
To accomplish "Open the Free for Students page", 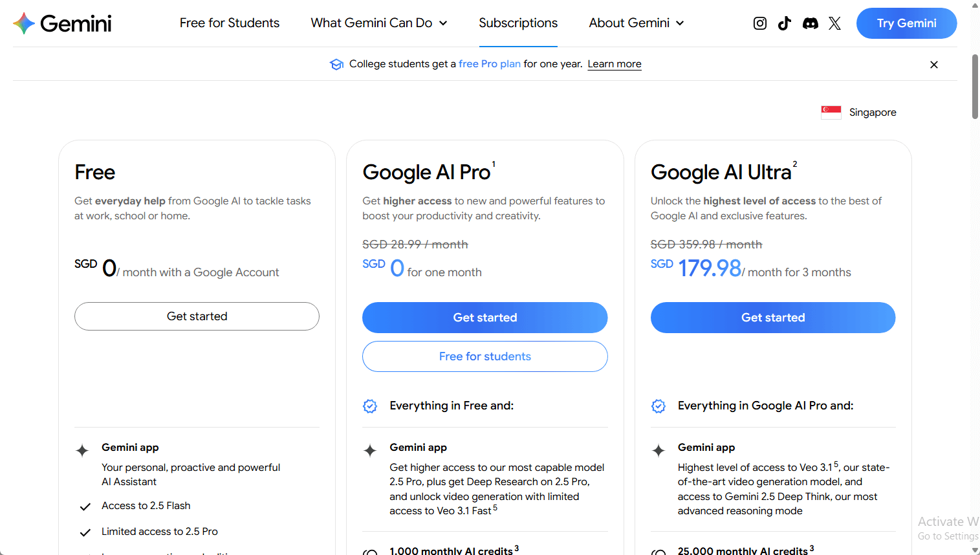I will click(229, 23).
